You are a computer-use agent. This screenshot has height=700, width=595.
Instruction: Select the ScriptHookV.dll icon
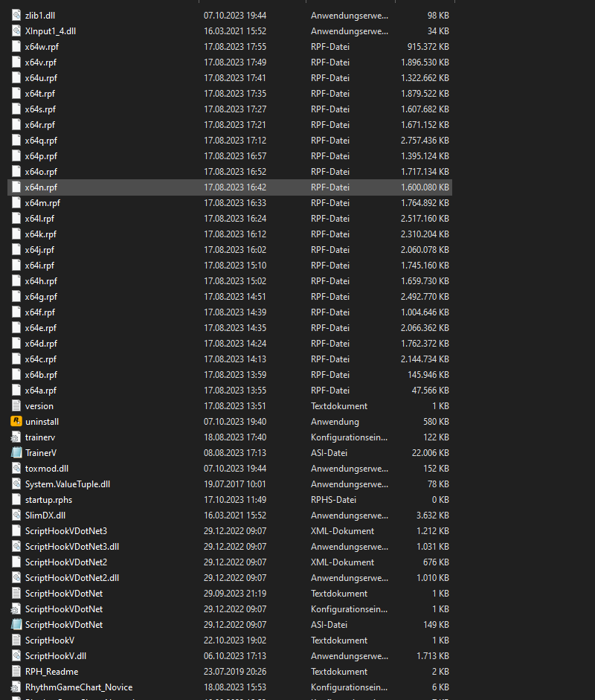pyautogui.click(x=16, y=656)
